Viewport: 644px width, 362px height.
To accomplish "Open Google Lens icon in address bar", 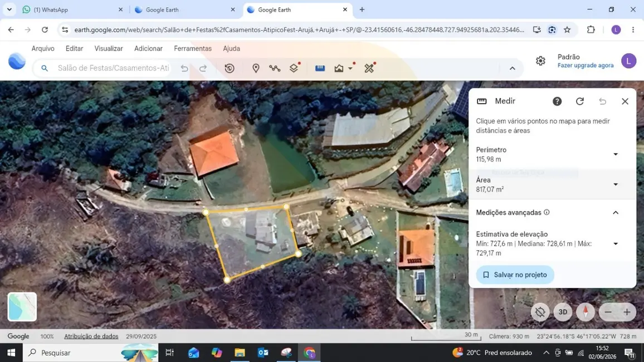I will coord(552,30).
